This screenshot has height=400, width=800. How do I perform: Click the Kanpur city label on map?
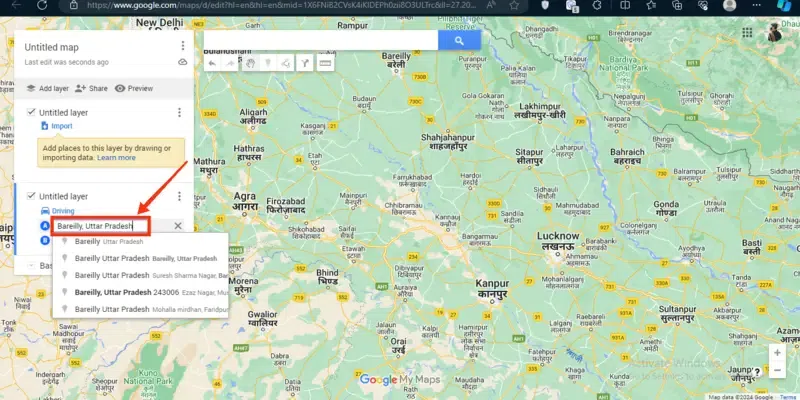(492, 288)
